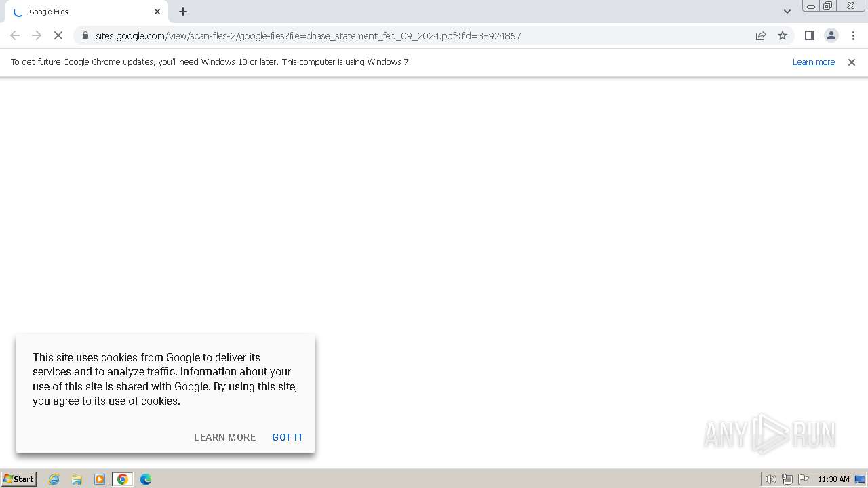The width and height of the screenshot is (868, 488).
Task: Click the address bar URL
Action: [x=308, y=35]
